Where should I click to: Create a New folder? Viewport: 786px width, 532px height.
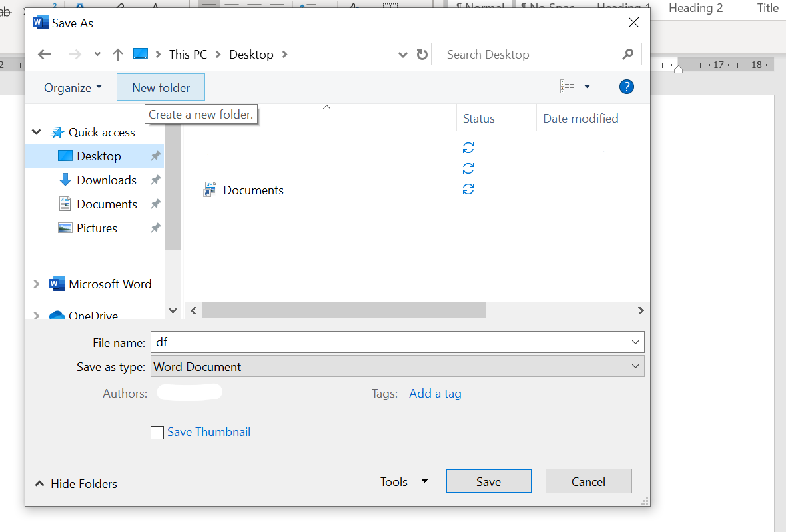[x=161, y=88]
